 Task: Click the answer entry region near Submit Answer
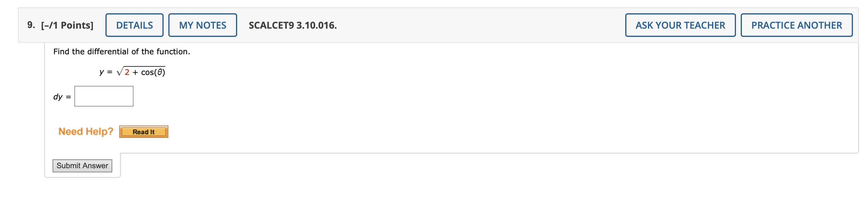(x=82, y=166)
